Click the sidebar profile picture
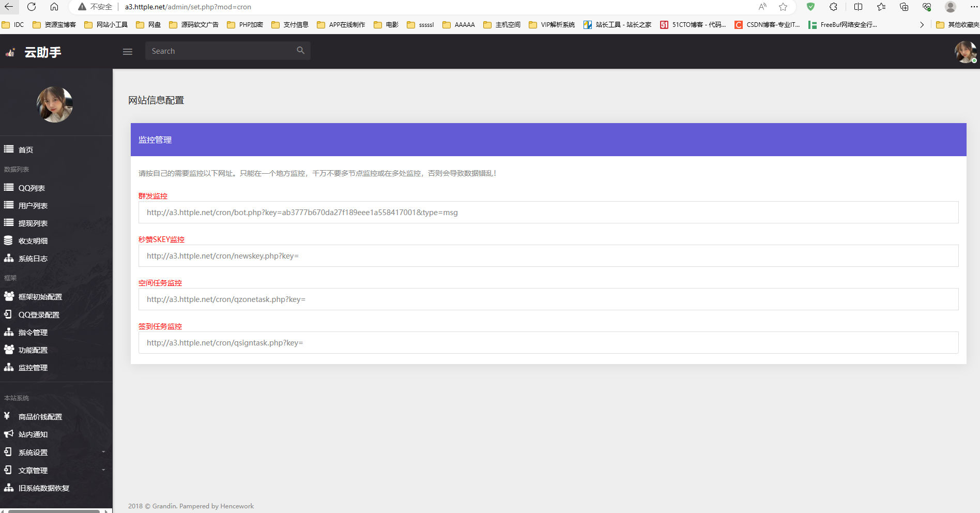 tap(55, 104)
